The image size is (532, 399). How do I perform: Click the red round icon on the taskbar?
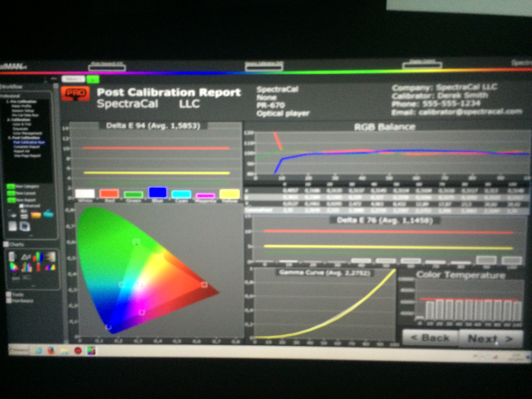tap(78, 351)
